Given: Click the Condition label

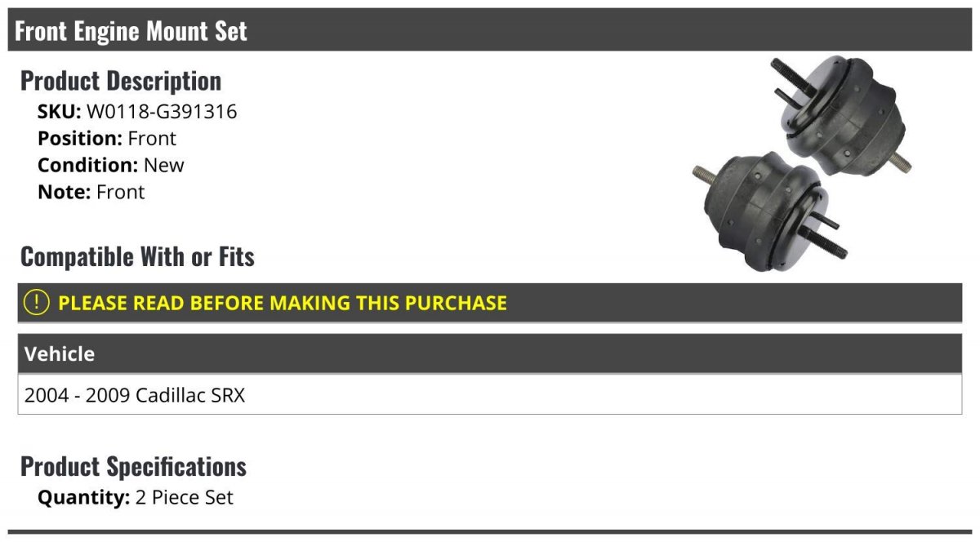Looking at the screenshot, I should (88, 165).
